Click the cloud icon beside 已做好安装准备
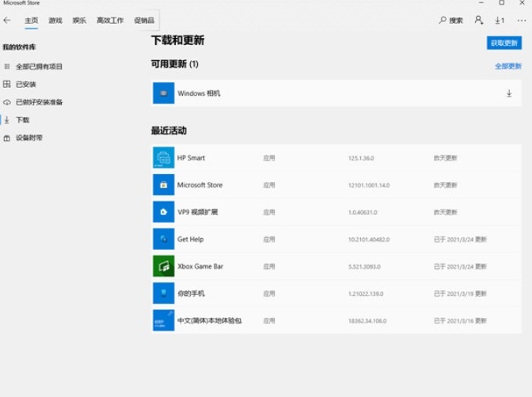 pos(7,102)
